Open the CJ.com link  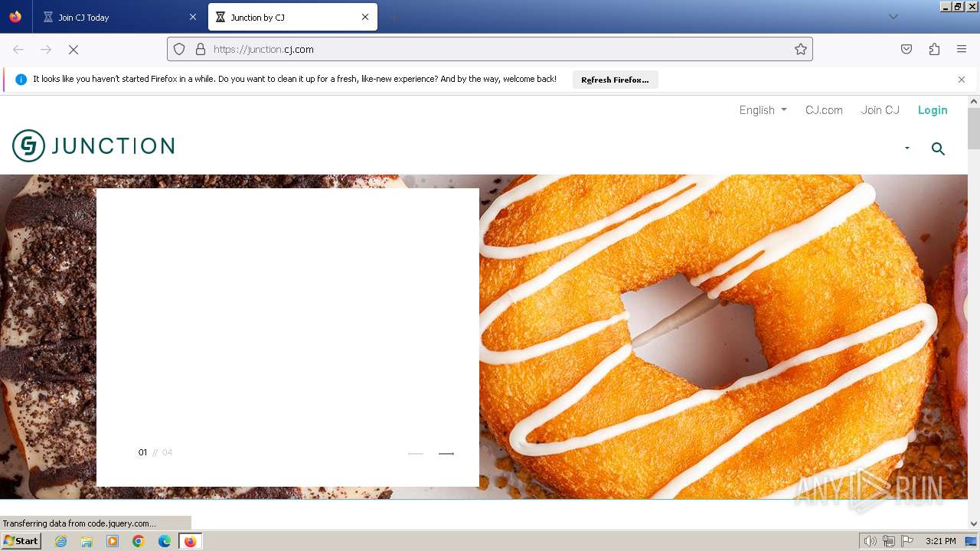pyautogui.click(x=824, y=110)
